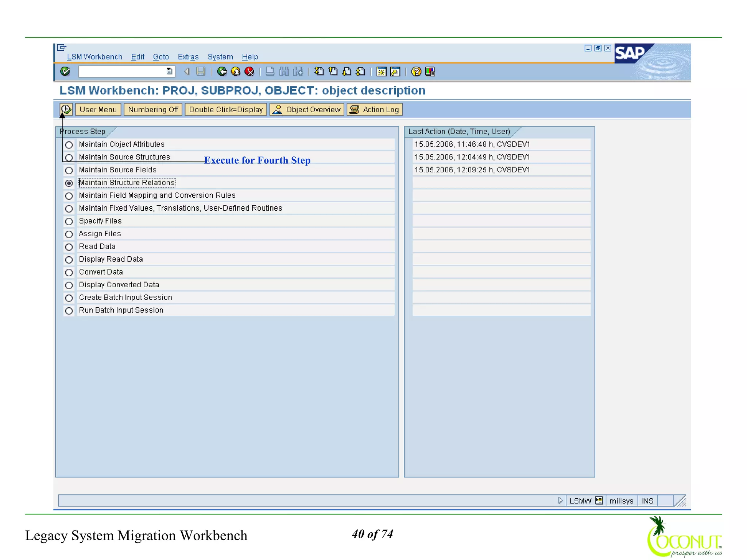Viewport: 747px width, 560px height.
Task: Select Assign Files radio button
Action: (69, 234)
